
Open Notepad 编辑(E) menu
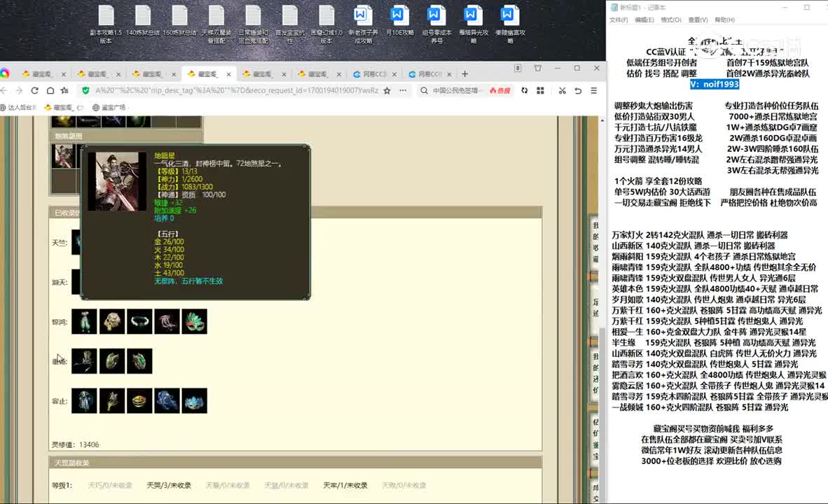(x=644, y=20)
